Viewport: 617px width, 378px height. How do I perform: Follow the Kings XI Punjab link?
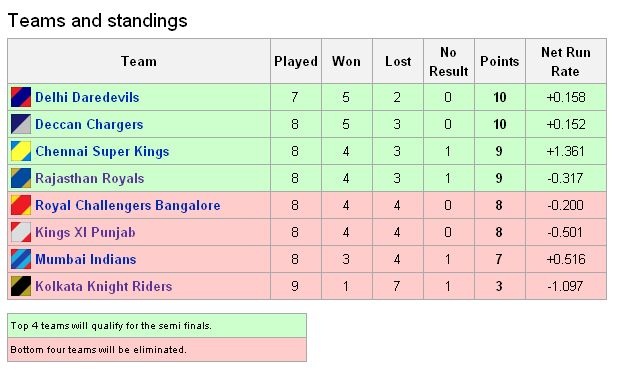point(85,232)
